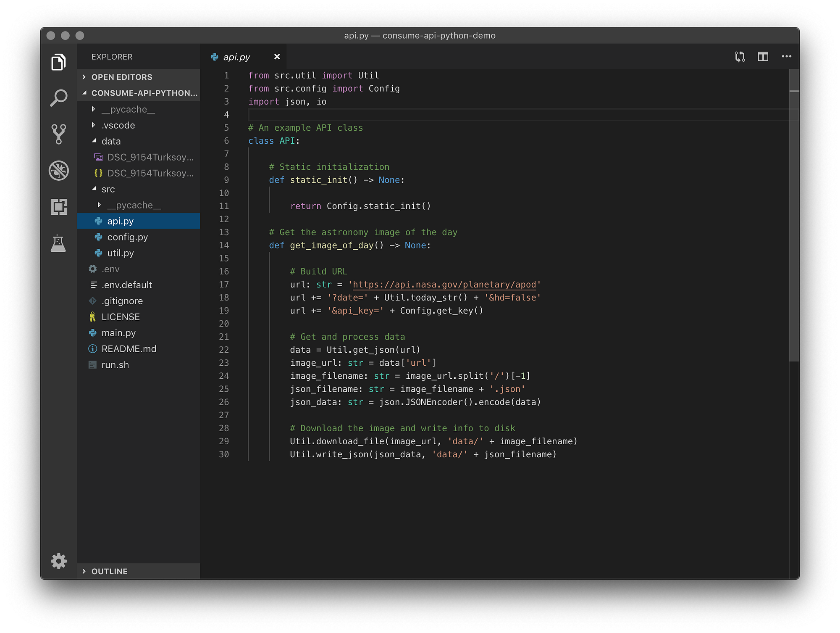Open the Run and Debug icon
Image resolution: width=840 pixels, height=633 pixels.
(x=59, y=171)
